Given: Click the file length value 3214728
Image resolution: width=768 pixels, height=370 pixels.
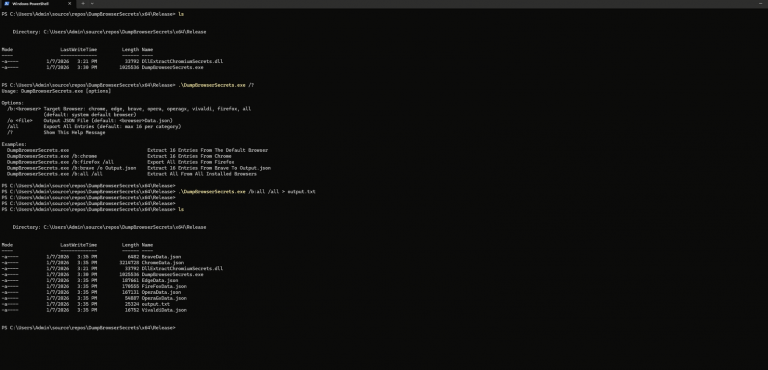Looking at the screenshot, I should [x=129, y=263].
